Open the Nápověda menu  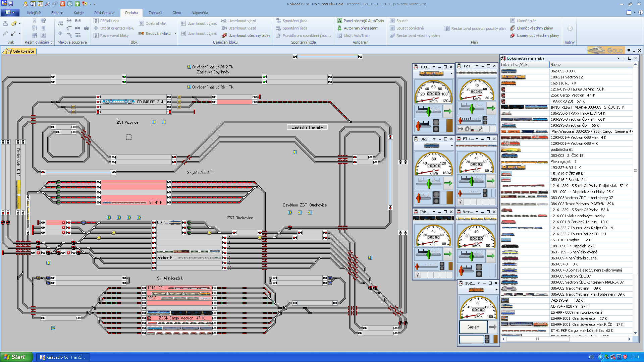coord(200,13)
